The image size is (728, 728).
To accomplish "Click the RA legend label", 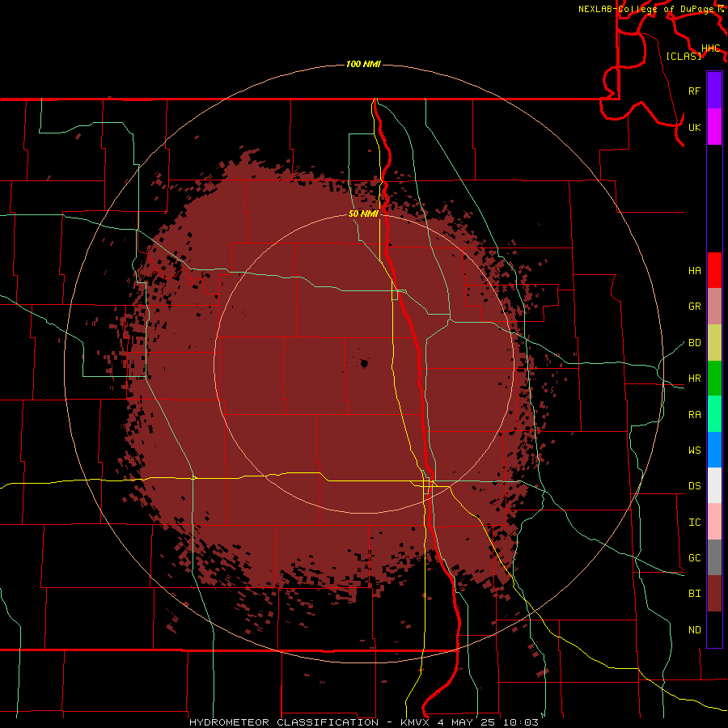I will tap(695, 415).
